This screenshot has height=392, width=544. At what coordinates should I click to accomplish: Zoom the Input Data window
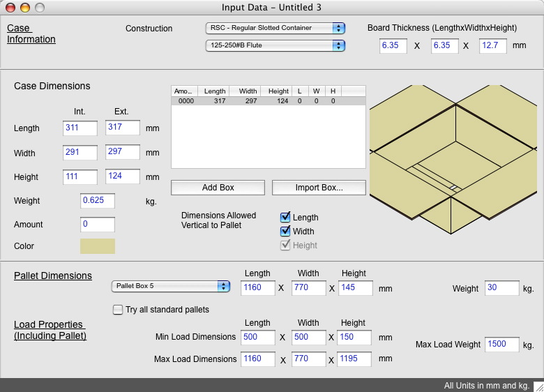coord(40,7)
